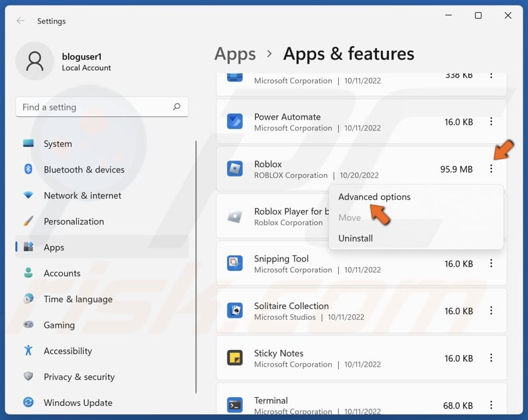Click the Sticky Notes app icon

click(235, 358)
